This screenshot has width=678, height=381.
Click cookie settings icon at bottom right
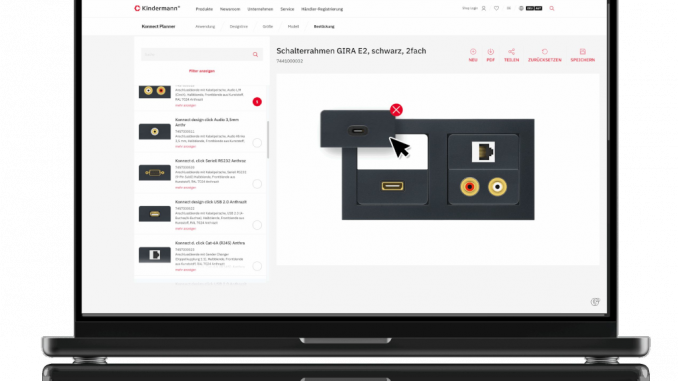[x=595, y=302]
